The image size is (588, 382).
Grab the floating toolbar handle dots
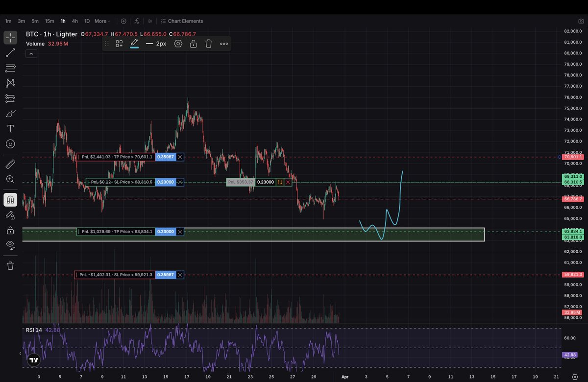tap(107, 44)
